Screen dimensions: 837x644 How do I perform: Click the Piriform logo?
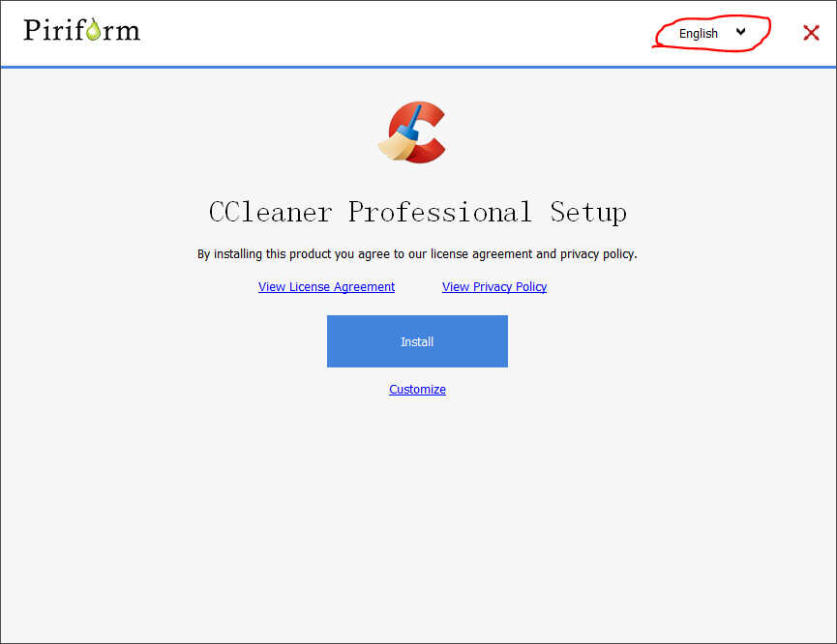[x=81, y=30]
